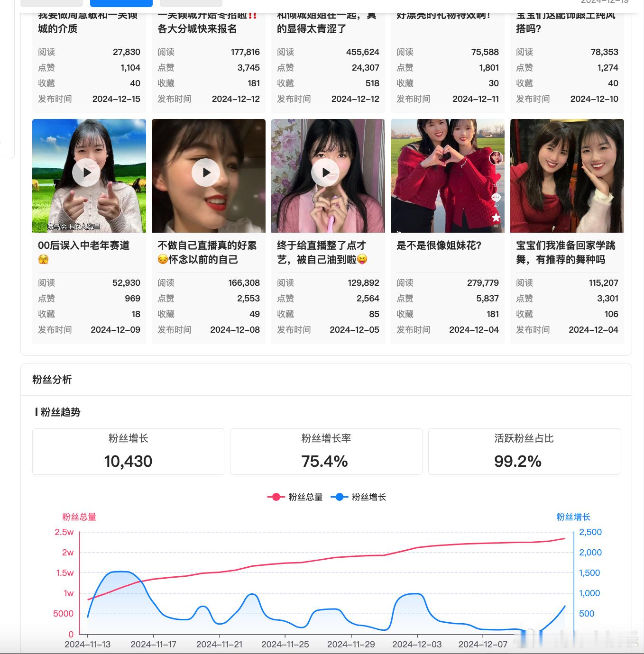Open the 宝宝们我准备回家学跳舞 video thumbnail
644x654 pixels.
pos(567,176)
